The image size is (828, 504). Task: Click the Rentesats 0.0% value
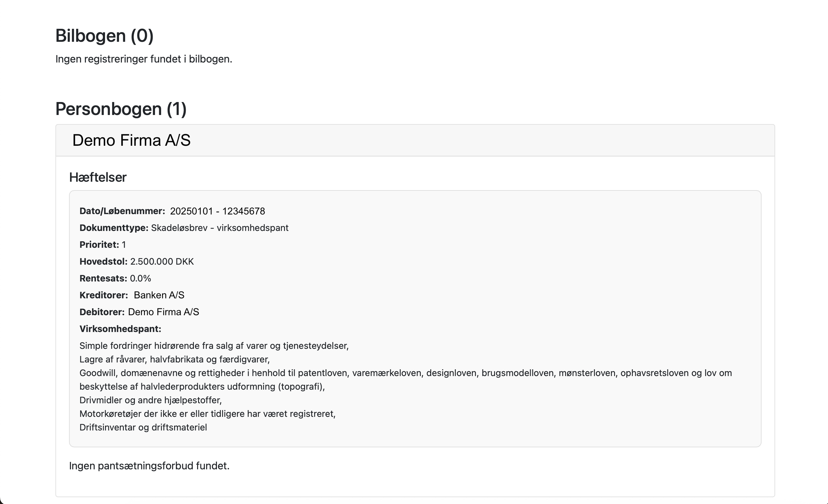[x=140, y=278]
